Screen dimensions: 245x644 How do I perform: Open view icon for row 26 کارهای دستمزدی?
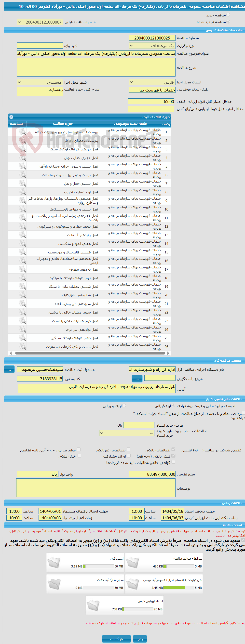coord(22,346)
